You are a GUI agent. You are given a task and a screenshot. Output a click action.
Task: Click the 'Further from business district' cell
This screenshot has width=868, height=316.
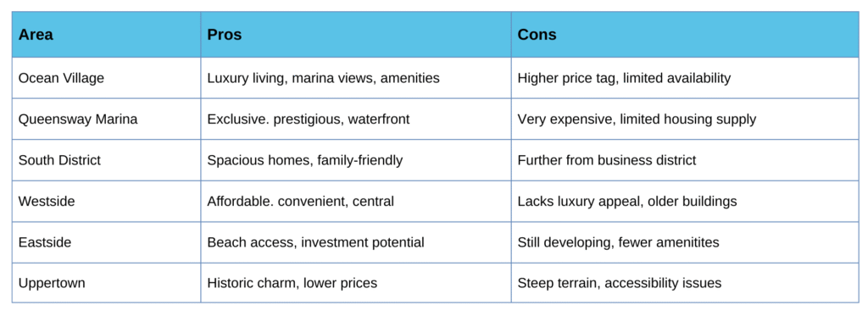click(685, 160)
